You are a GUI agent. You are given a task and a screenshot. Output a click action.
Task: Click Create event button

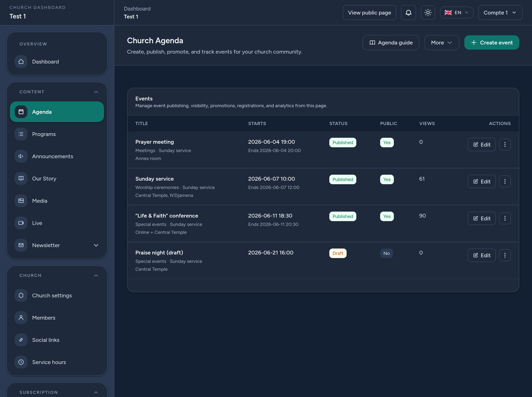point(492,42)
